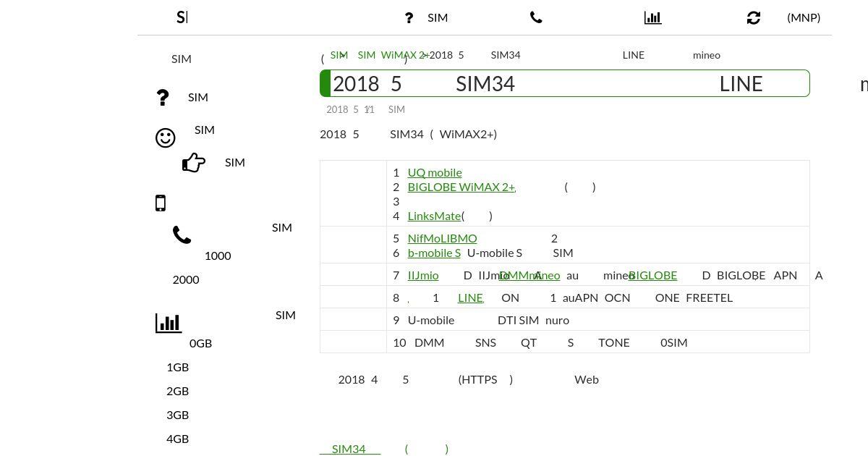The width and height of the screenshot is (868, 456).
Task: Open the BIGLOBE link in rank 7 row
Action: tap(652, 275)
